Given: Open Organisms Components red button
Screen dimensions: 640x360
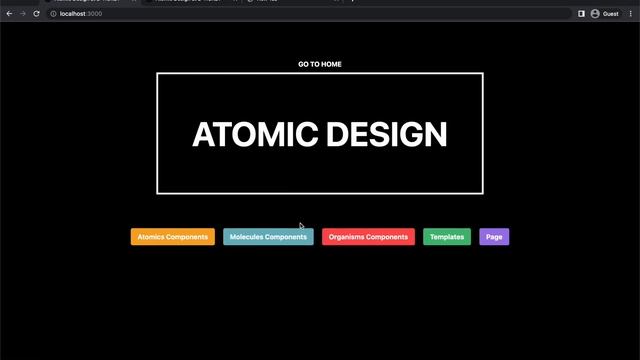Looking at the screenshot, I should coord(368,237).
